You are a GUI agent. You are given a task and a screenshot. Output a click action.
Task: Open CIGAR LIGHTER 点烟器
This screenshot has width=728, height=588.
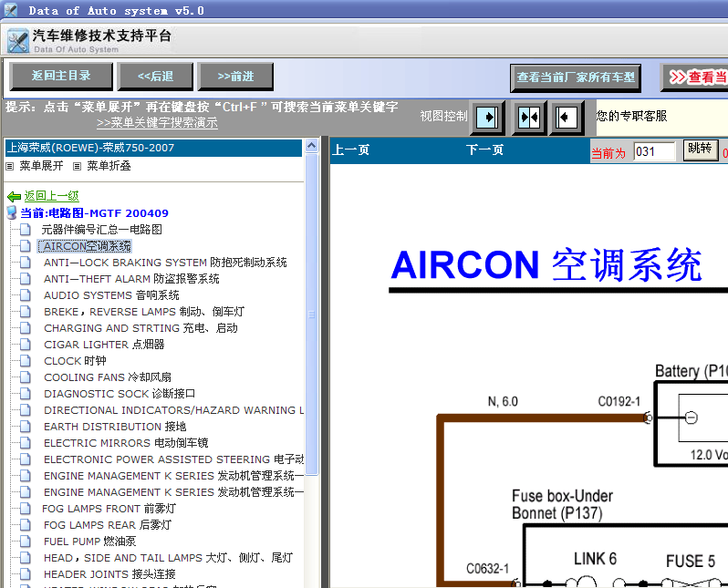point(104,345)
